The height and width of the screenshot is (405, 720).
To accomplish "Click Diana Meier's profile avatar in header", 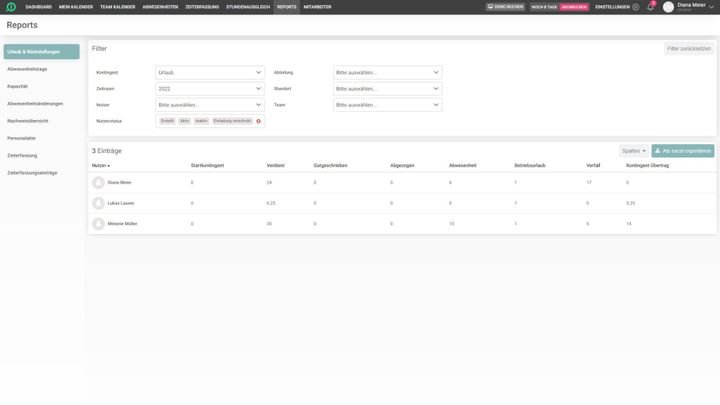I will (668, 7).
